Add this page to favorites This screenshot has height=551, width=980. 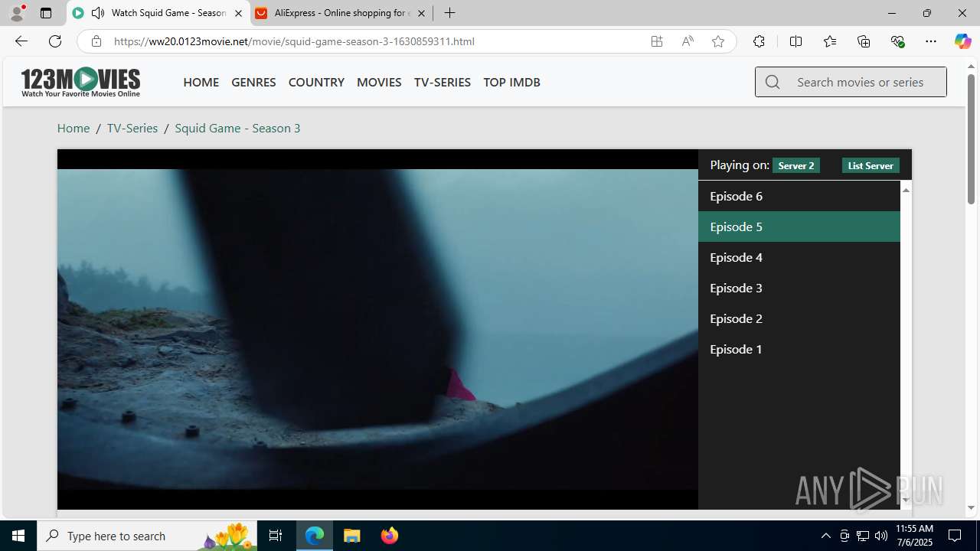click(x=718, y=41)
